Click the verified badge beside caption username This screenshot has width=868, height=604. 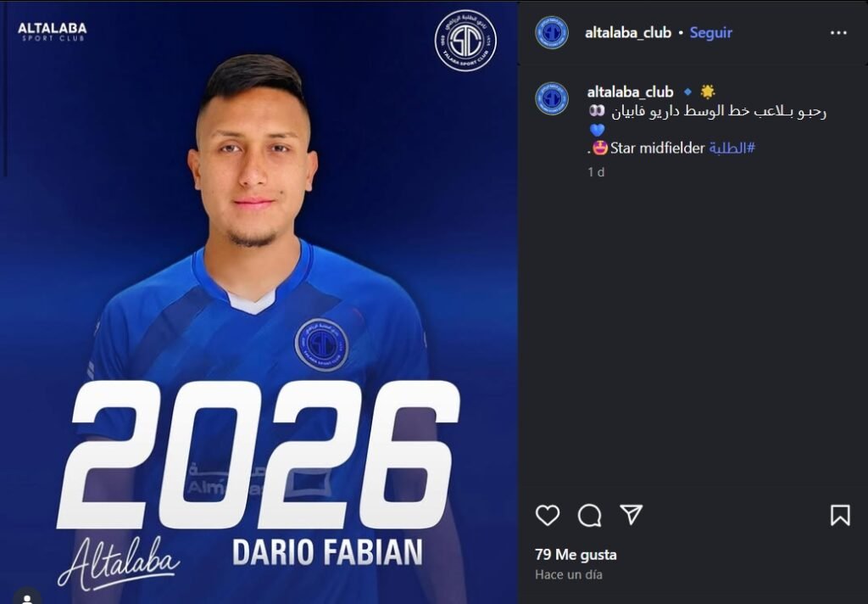687,92
